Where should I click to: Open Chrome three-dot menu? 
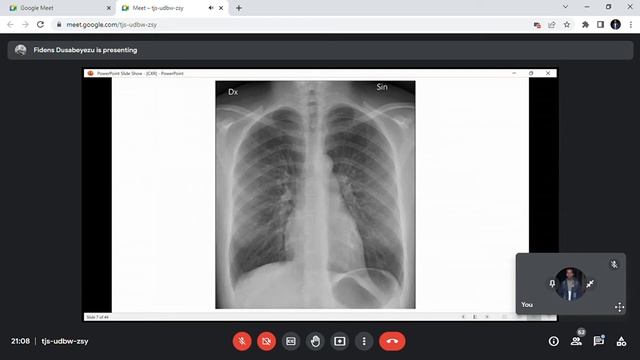point(631,24)
